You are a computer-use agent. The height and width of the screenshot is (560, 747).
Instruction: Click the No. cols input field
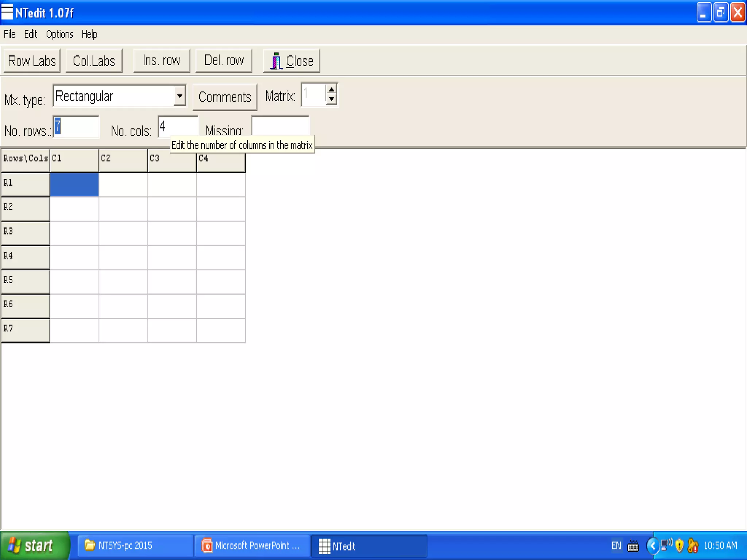[178, 127]
